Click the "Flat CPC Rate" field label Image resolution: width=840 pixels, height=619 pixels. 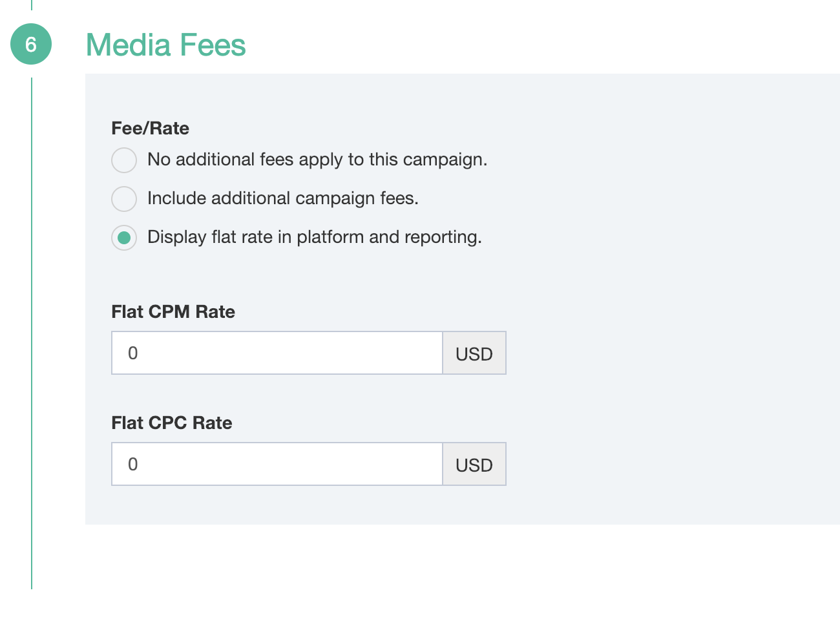[172, 423]
